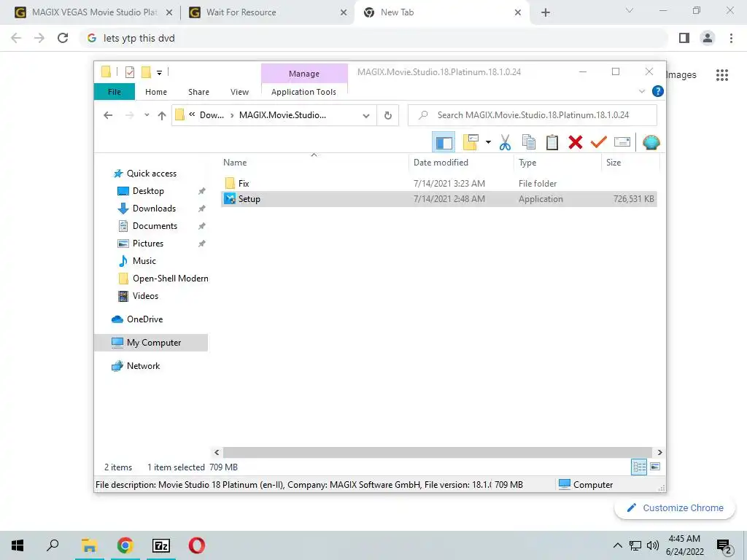747x560 pixels.
Task: Open Classic Shell settings shell icon
Action: pyautogui.click(x=651, y=142)
